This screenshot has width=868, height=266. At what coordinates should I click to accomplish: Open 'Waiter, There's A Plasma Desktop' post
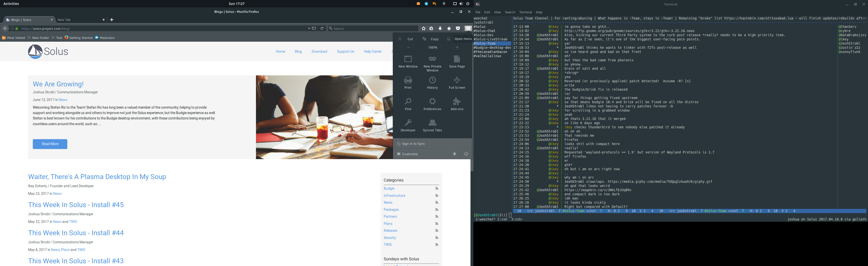pyautogui.click(x=97, y=177)
